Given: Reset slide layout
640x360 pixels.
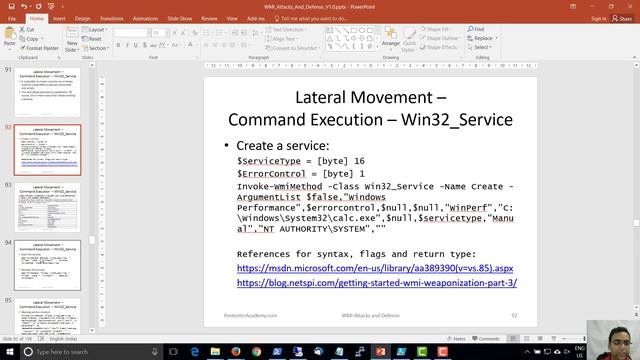Looking at the screenshot, I should click(92, 39).
